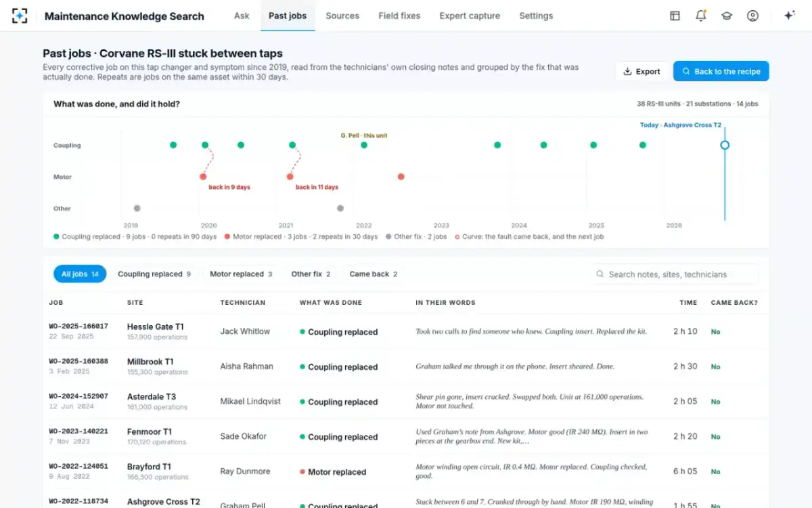Screen dimensions: 812x508
Task: Click the first Coupling dot in 2019
Action: [x=173, y=145]
